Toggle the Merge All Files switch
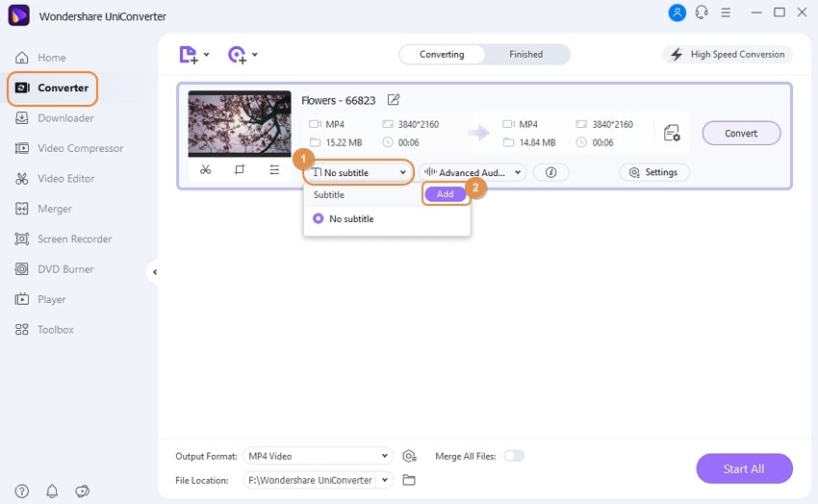The height and width of the screenshot is (504, 818). pos(514,456)
